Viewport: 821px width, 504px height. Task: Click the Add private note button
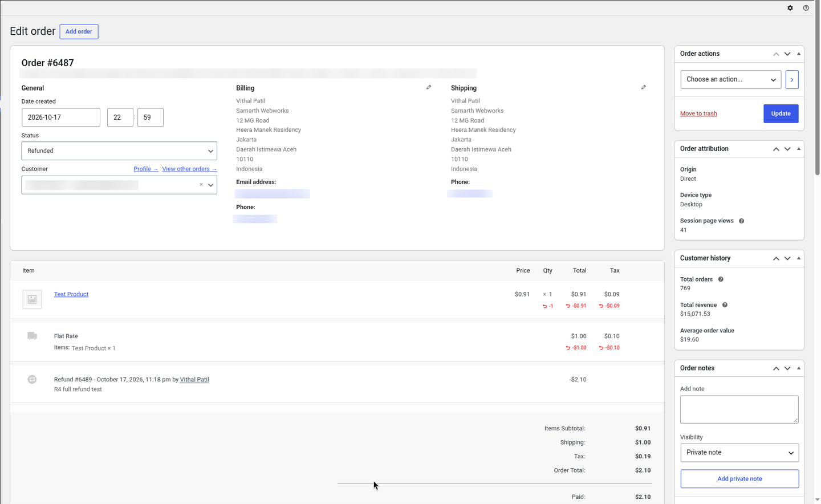tap(739, 479)
